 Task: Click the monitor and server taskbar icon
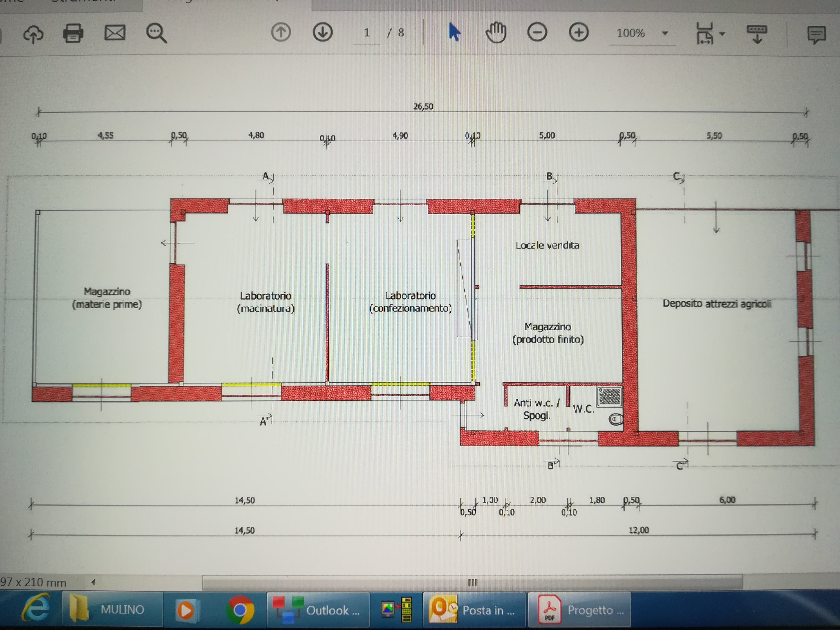point(397,610)
